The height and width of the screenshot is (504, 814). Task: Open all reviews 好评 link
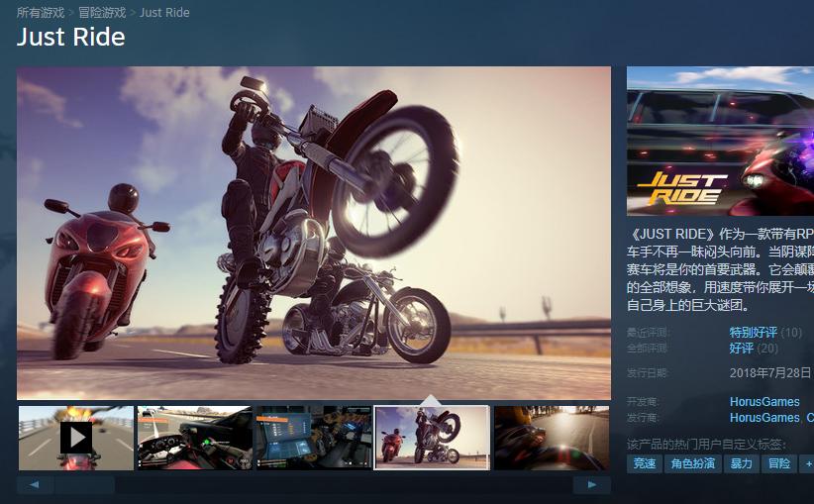(x=742, y=348)
